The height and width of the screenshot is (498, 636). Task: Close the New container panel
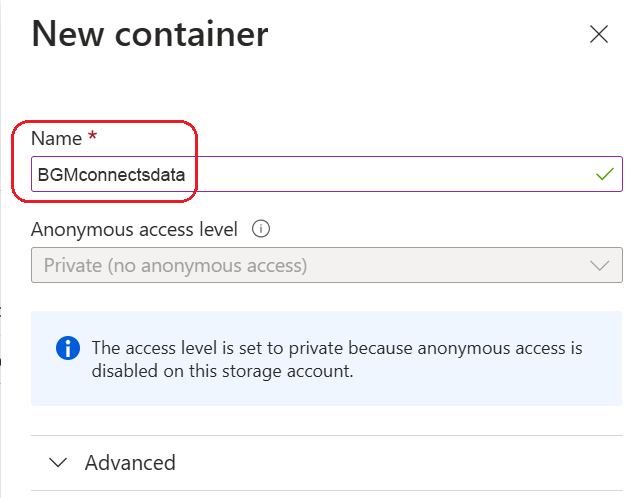(599, 35)
